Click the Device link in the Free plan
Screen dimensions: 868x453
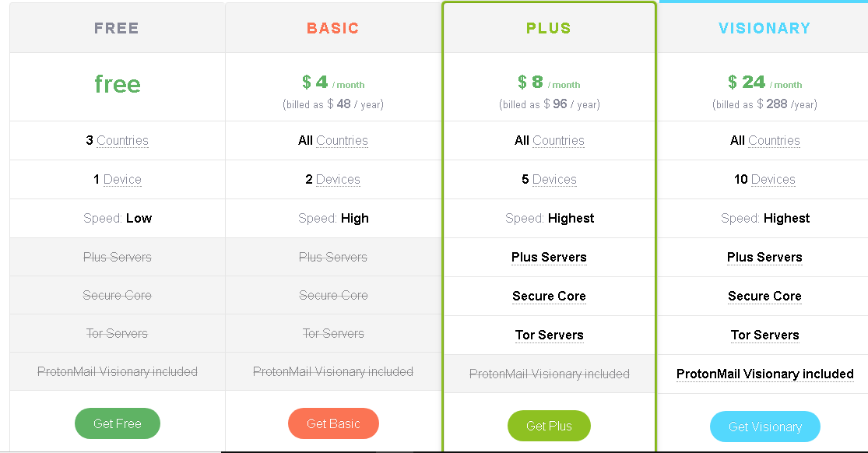coord(125,179)
